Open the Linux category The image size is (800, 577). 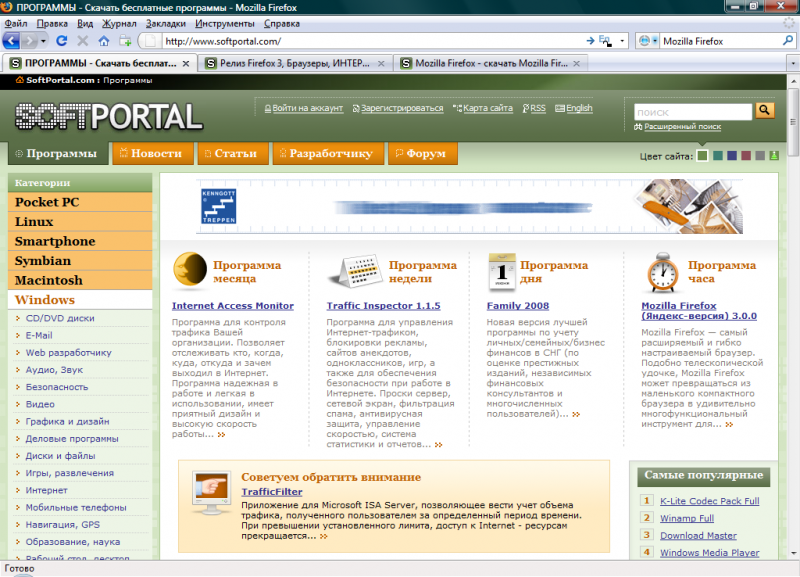pyautogui.click(x=80, y=222)
